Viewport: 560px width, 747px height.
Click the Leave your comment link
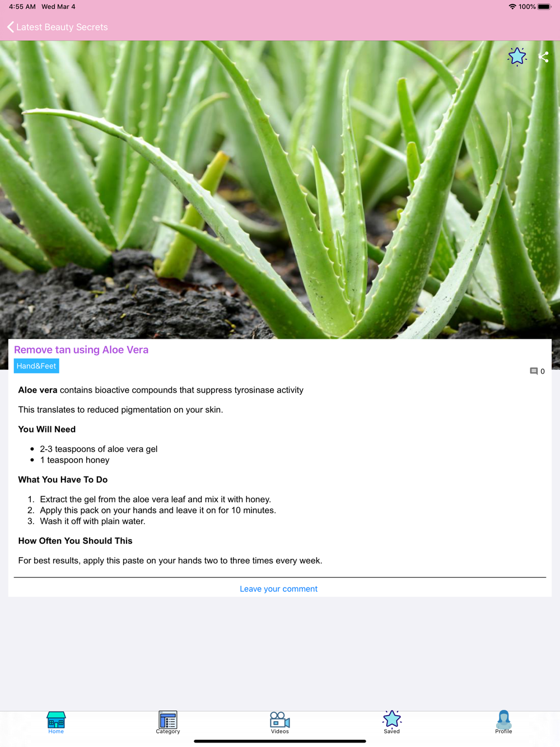pyautogui.click(x=278, y=589)
